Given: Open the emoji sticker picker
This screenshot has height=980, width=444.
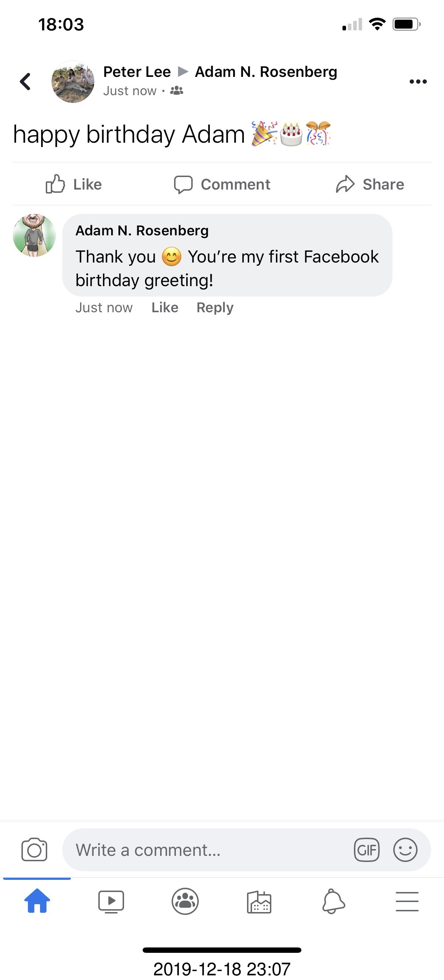Looking at the screenshot, I should tap(405, 849).
